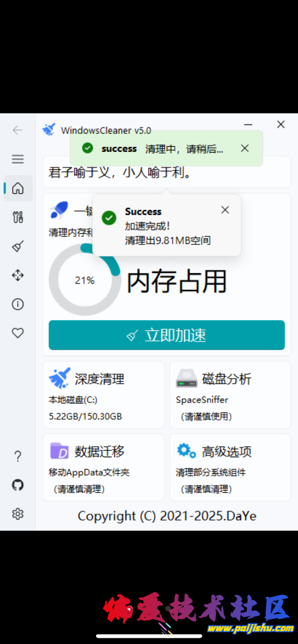Click the SpaceSniffer label

(x=202, y=400)
